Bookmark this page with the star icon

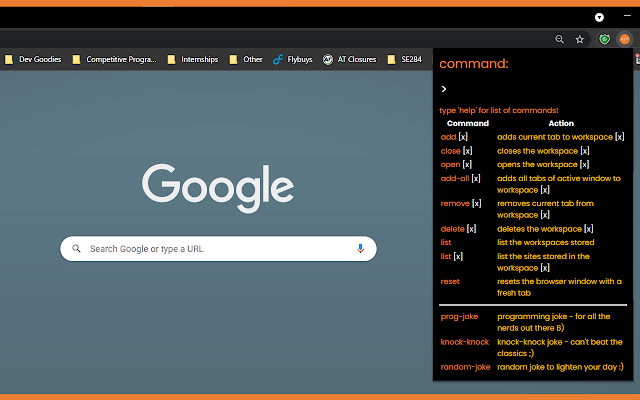pyautogui.click(x=580, y=39)
